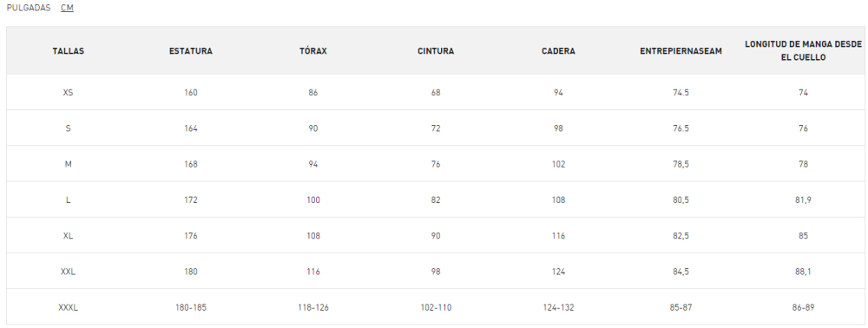
Task: Select the CM units tab
Action: 68,9
